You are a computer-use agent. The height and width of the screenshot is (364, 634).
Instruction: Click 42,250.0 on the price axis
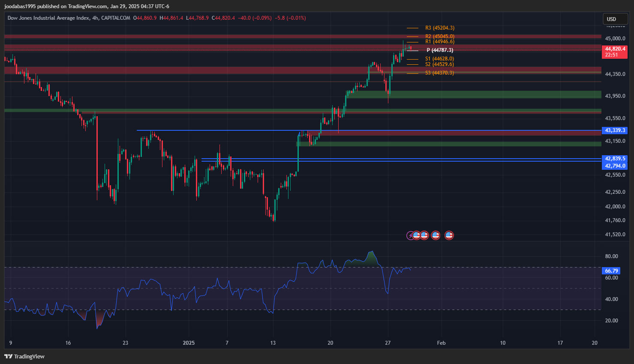(615, 192)
